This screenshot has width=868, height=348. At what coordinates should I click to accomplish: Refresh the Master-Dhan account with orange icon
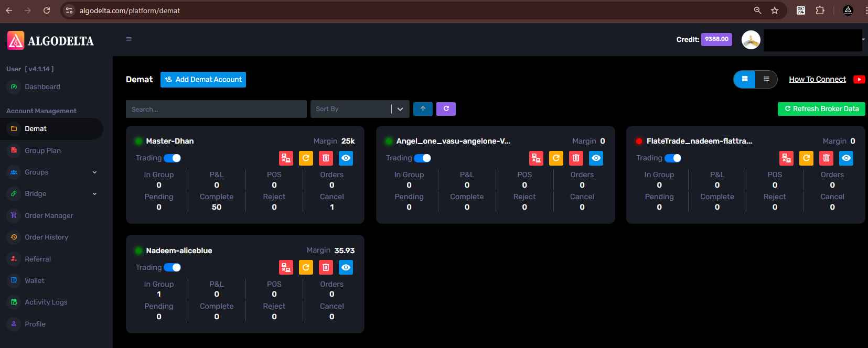(x=306, y=158)
